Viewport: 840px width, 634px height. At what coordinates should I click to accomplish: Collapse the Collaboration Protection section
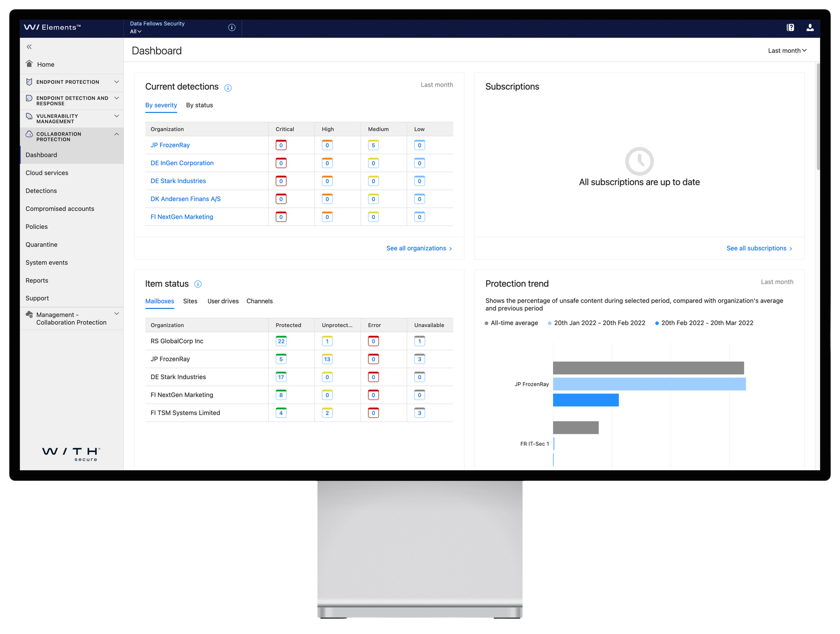[x=116, y=134]
